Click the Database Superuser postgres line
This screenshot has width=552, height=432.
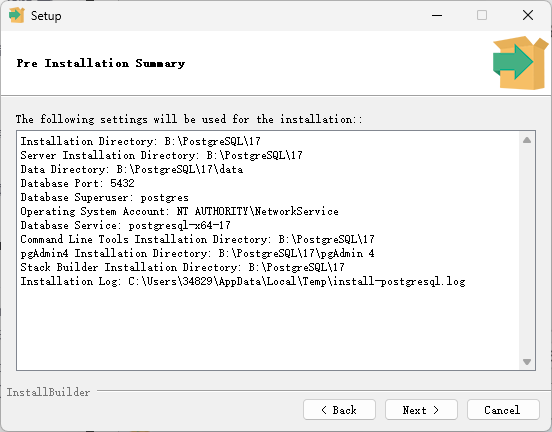[x=105, y=198]
